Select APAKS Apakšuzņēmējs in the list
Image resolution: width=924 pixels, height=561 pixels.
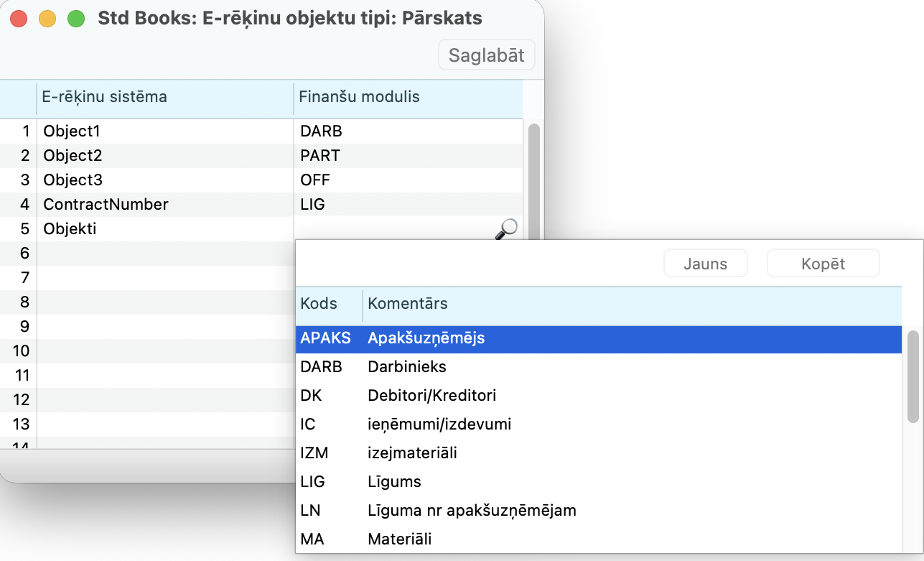[x=598, y=338]
